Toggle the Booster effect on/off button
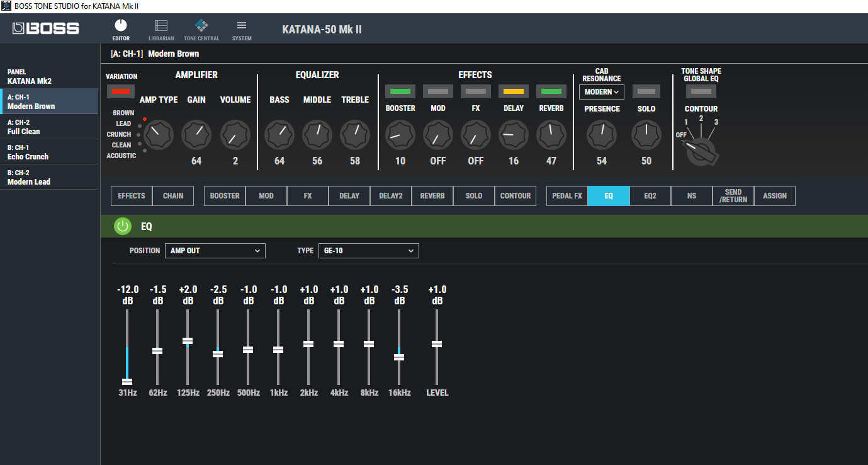 (x=400, y=91)
